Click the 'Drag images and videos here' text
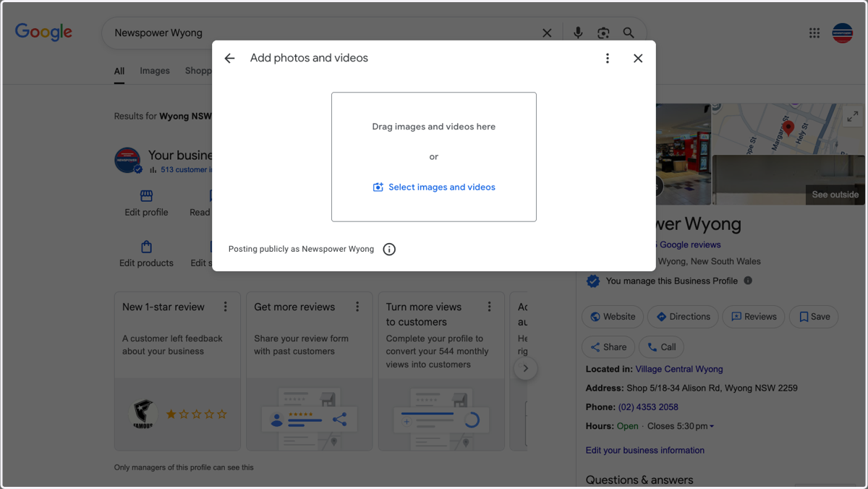 pos(434,127)
